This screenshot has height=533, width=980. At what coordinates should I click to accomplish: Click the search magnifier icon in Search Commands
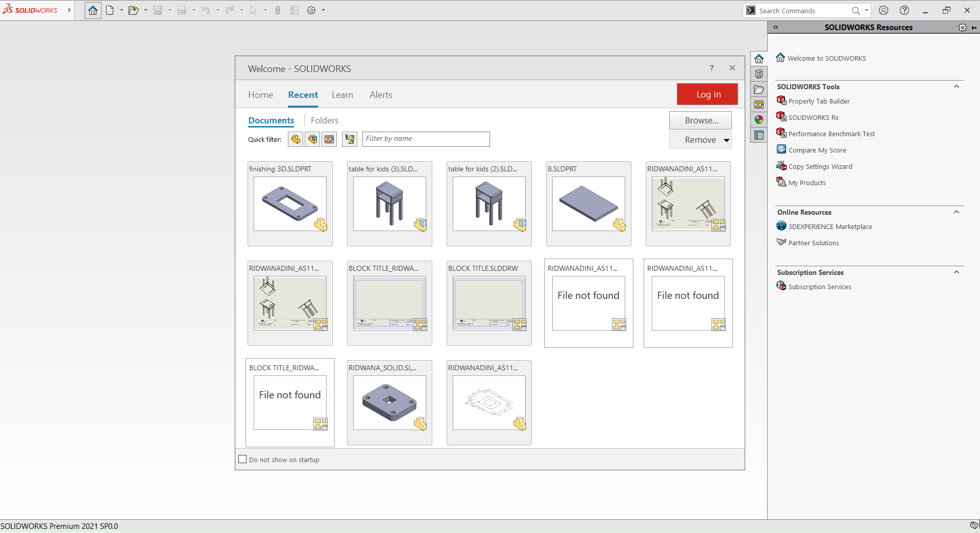(856, 10)
